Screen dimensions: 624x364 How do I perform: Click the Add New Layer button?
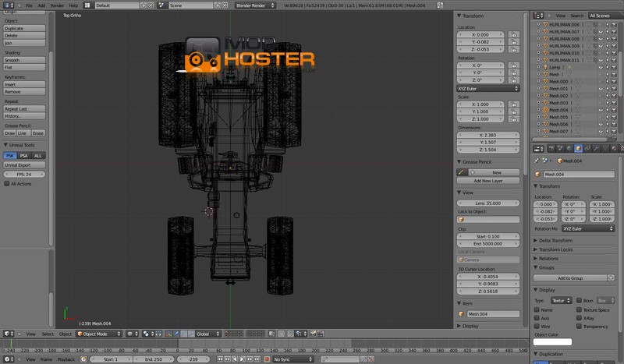pyautogui.click(x=488, y=181)
